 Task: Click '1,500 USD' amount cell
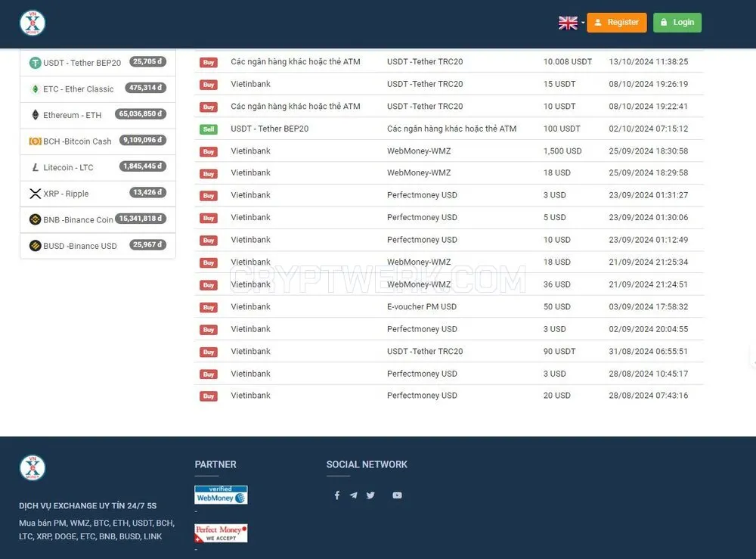(562, 151)
